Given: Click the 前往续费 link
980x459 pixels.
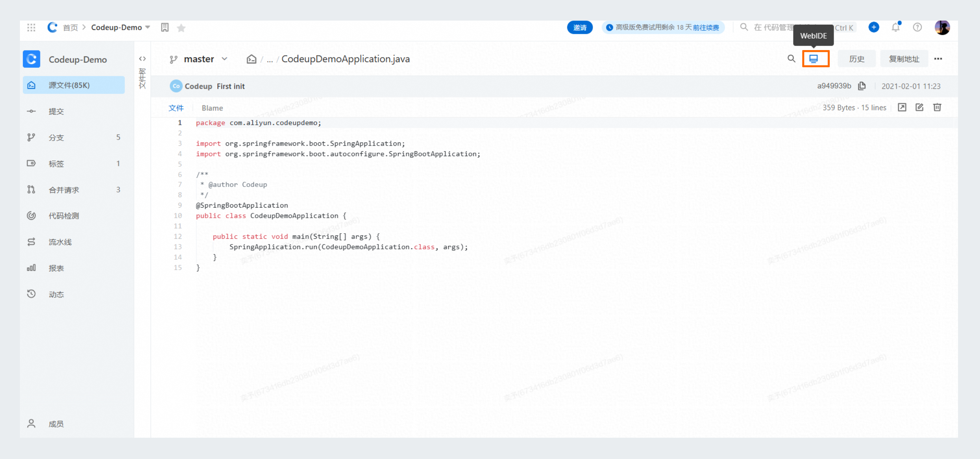Looking at the screenshot, I should click(706, 27).
